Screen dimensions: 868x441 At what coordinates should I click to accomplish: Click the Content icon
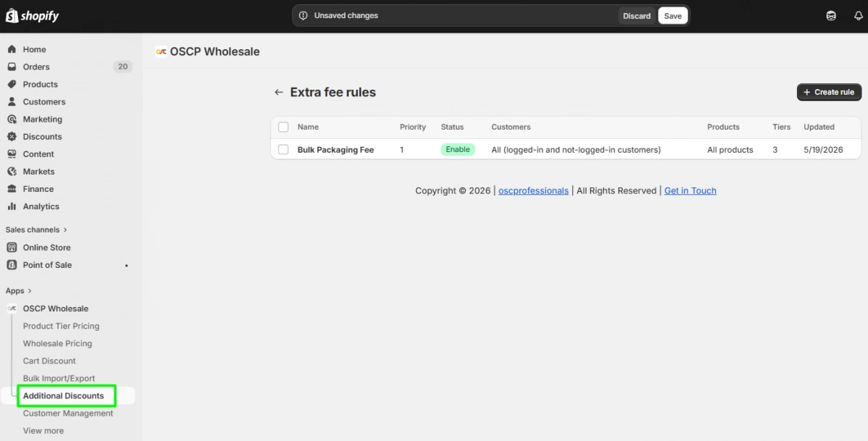click(12, 154)
